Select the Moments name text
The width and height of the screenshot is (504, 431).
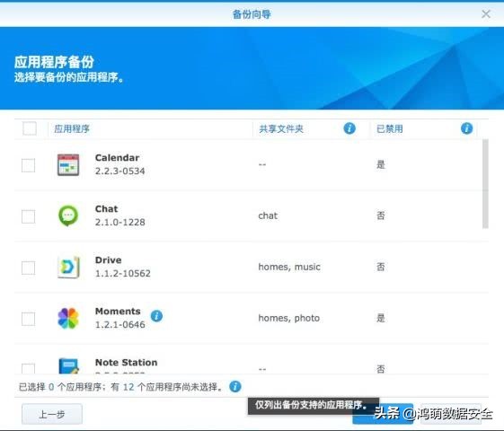[118, 312]
